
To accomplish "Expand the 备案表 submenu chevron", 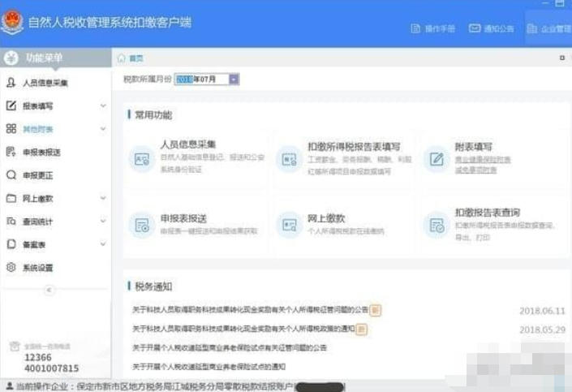I will click(103, 244).
